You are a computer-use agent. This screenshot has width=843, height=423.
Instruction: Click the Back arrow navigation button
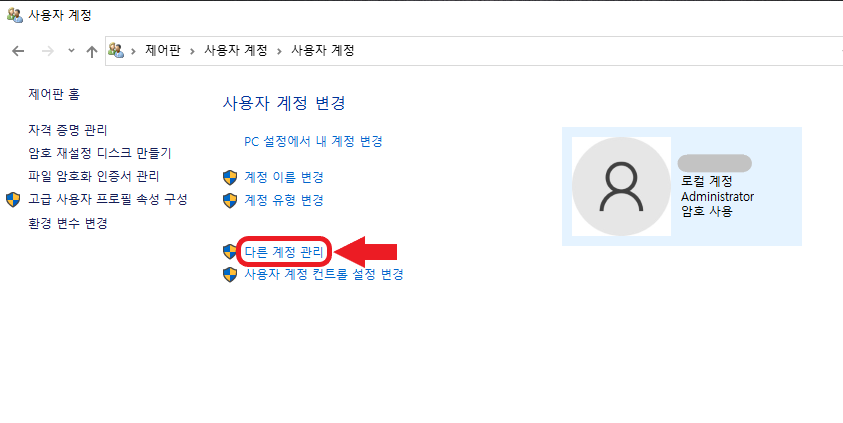click(x=18, y=51)
